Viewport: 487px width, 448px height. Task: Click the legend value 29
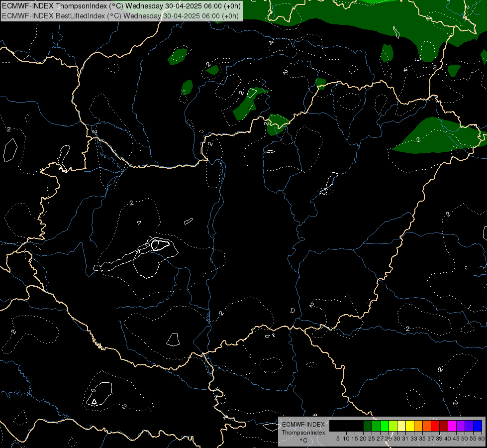tap(389, 439)
